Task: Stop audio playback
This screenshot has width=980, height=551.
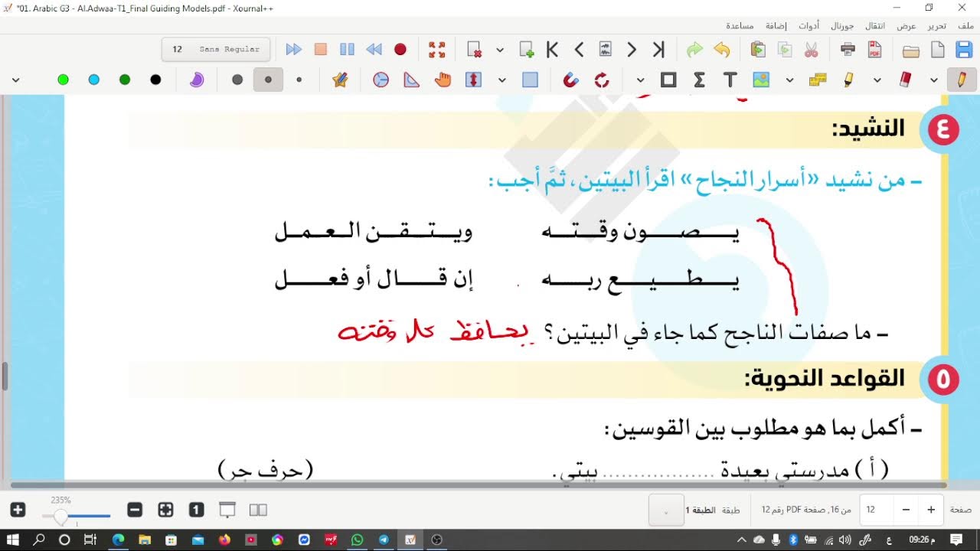Action: (321, 50)
